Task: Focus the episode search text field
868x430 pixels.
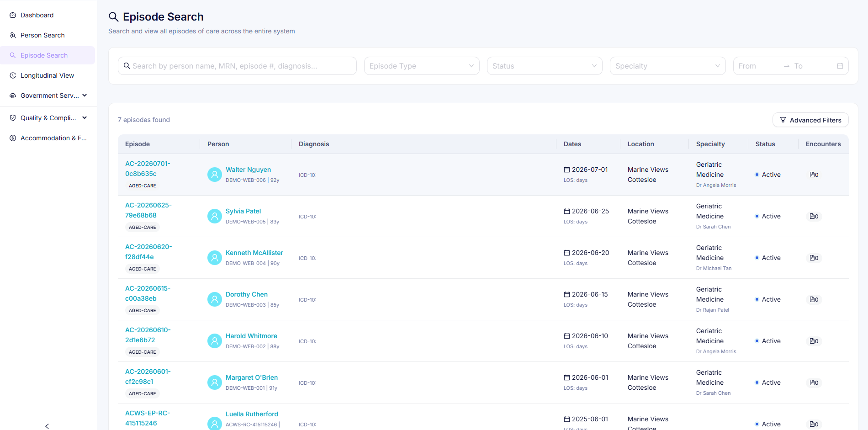Action: (x=237, y=66)
